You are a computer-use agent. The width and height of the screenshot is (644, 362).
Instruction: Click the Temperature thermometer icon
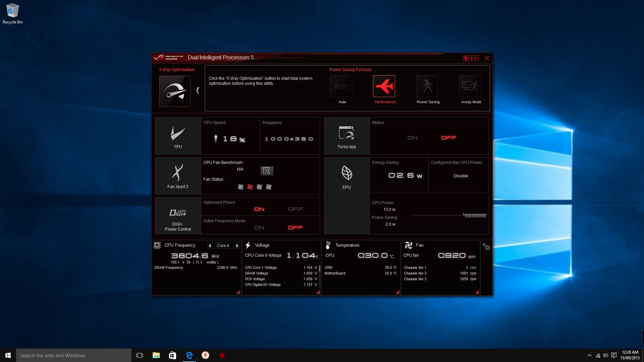point(328,245)
